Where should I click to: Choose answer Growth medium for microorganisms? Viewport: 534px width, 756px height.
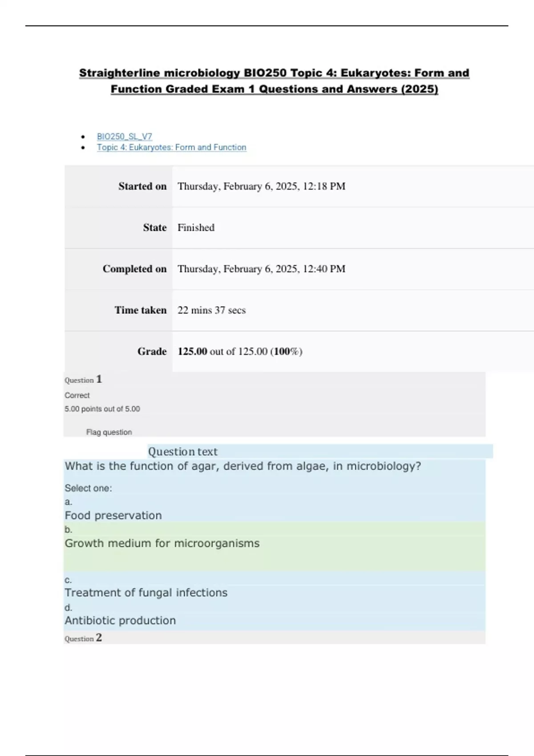pyautogui.click(x=162, y=543)
